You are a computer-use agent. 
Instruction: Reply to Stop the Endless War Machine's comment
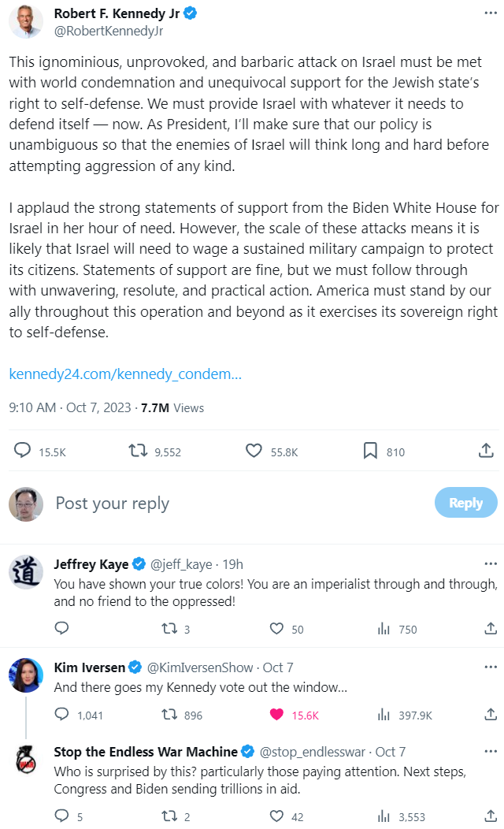point(61,816)
